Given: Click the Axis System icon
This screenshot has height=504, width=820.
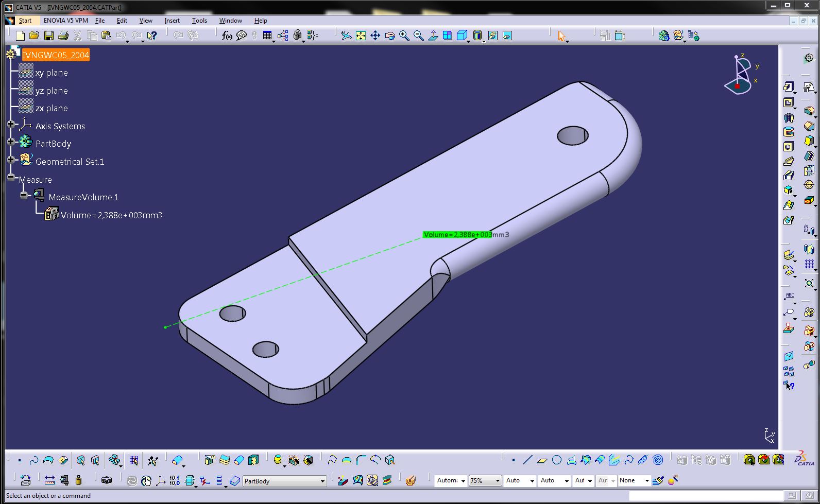Looking at the screenshot, I should pos(161,480).
